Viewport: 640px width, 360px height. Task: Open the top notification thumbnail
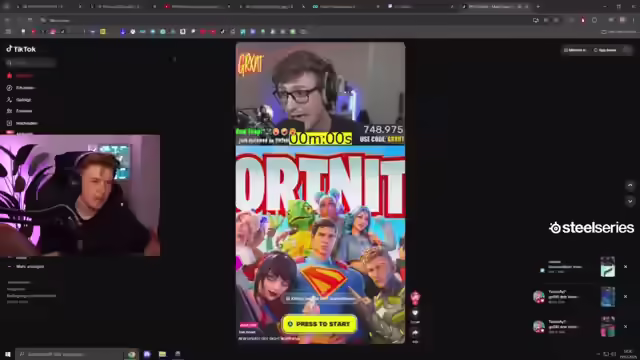607,267
